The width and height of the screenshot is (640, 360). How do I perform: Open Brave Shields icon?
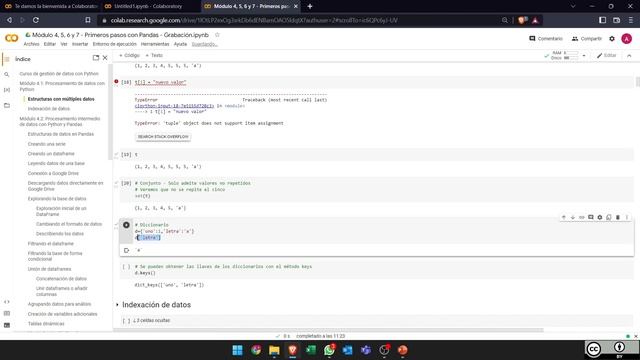[x=521, y=20]
